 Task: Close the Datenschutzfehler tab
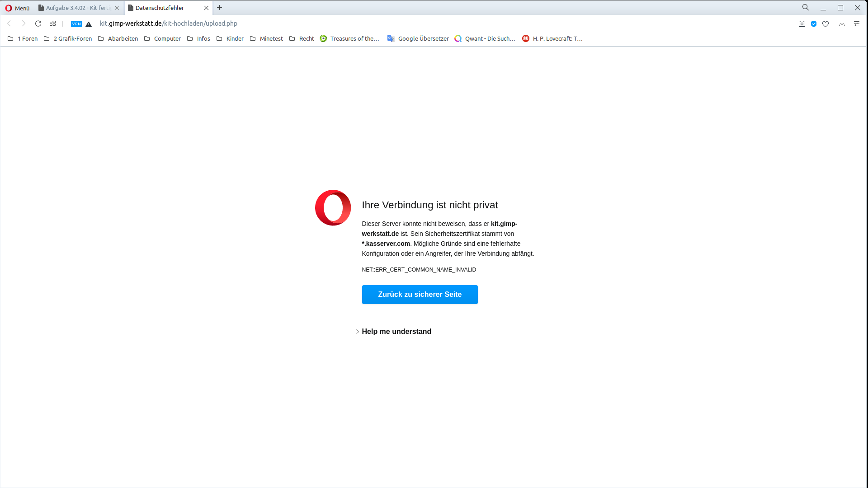pyautogui.click(x=206, y=8)
